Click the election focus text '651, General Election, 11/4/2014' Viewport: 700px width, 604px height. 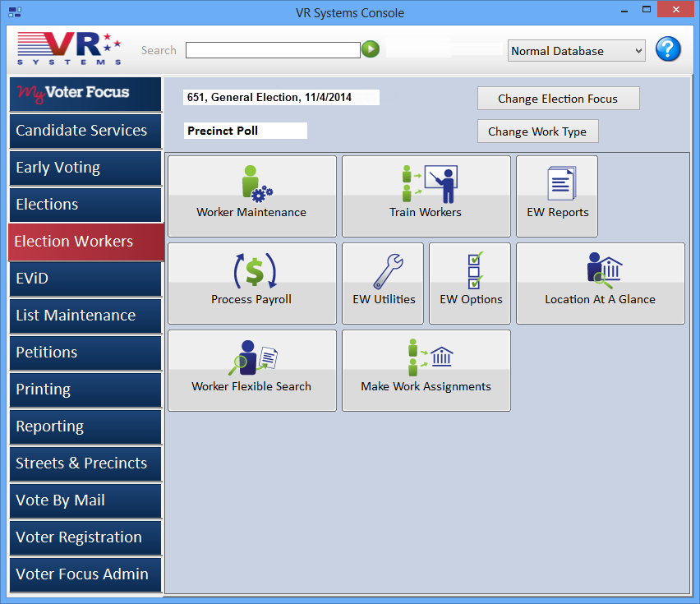269,97
